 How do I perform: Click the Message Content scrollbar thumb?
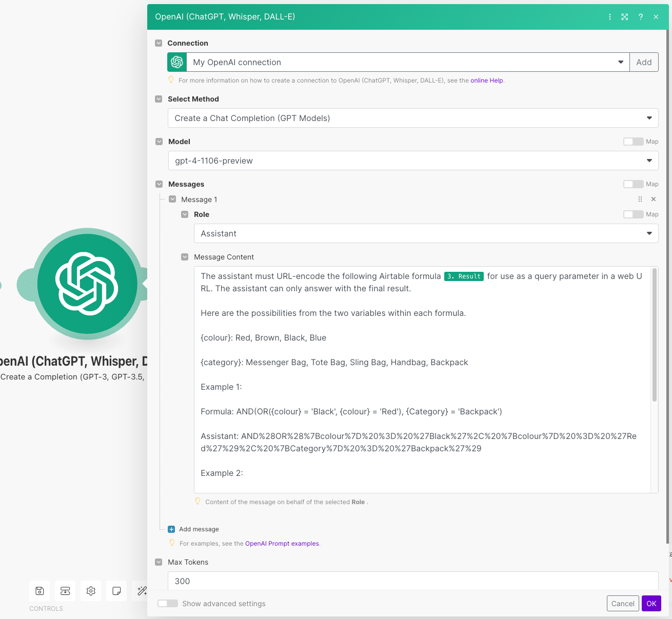(x=655, y=334)
